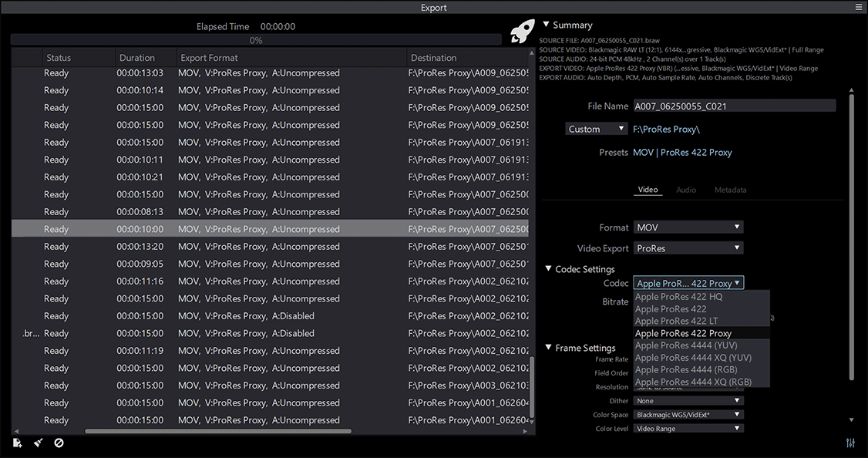The height and width of the screenshot is (458, 868).
Task: Click the clear finished broom icon
Action: tap(39, 443)
